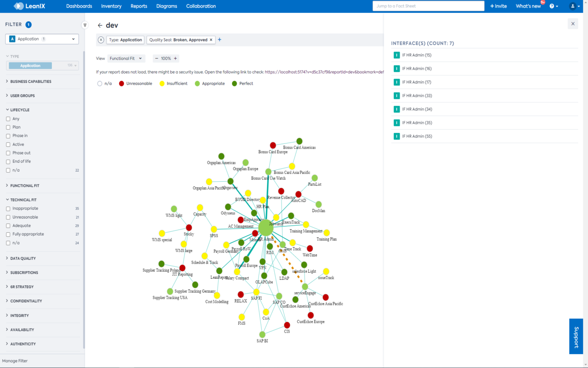588x368 pixels.
Task: Select the serviceEngage node in the graph
Action: tap(305, 287)
